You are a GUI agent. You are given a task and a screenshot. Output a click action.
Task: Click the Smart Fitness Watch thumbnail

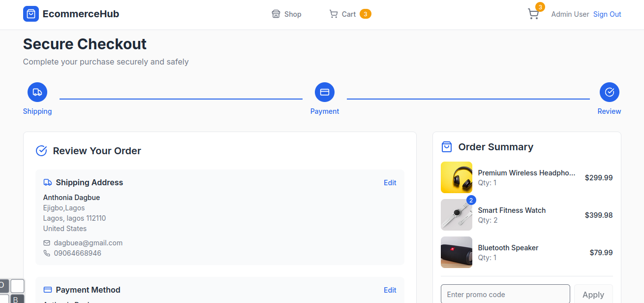coord(456,215)
